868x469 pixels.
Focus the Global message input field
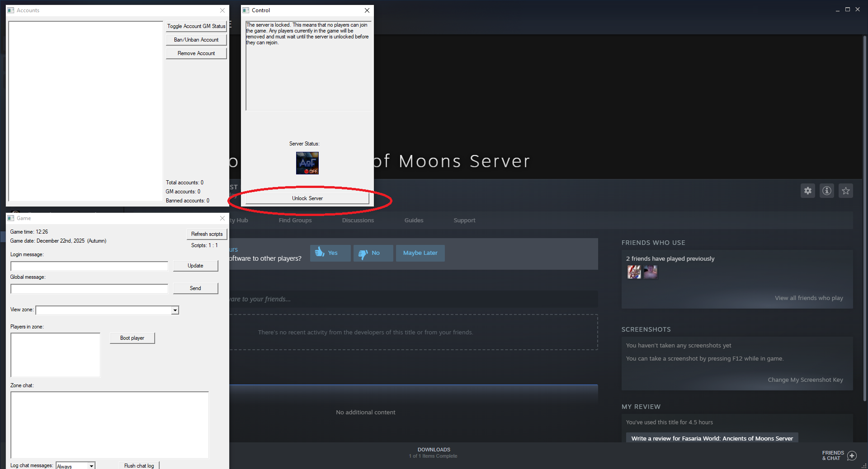(90, 289)
